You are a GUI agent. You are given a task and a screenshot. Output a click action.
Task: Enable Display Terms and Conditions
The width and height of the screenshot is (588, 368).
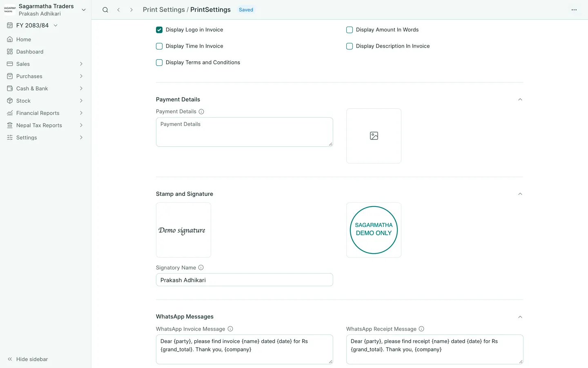coord(159,63)
